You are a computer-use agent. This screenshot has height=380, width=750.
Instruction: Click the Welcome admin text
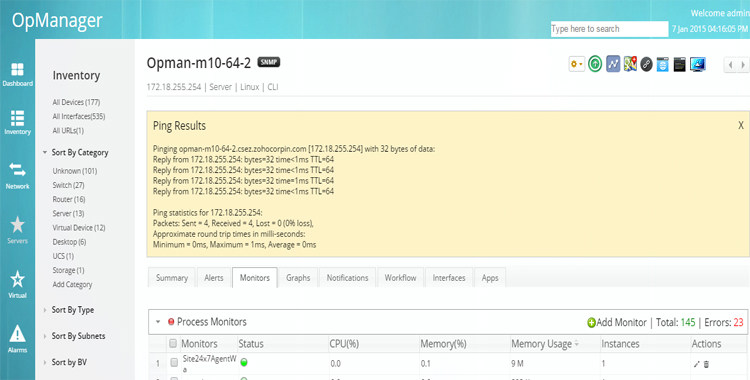click(720, 13)
